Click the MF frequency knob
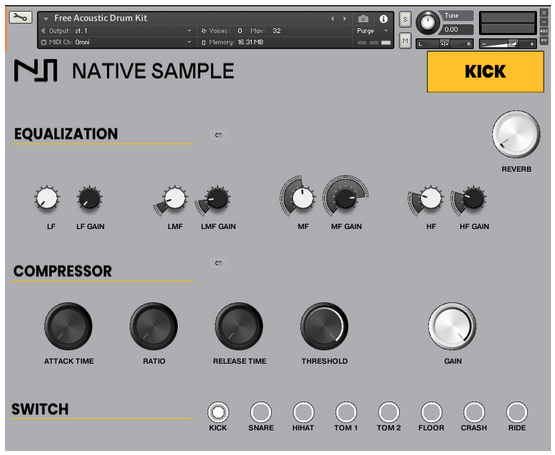Image resolution: width=555 pixels, height=455 pixels. pyautogui.click(x=303, y=198)
